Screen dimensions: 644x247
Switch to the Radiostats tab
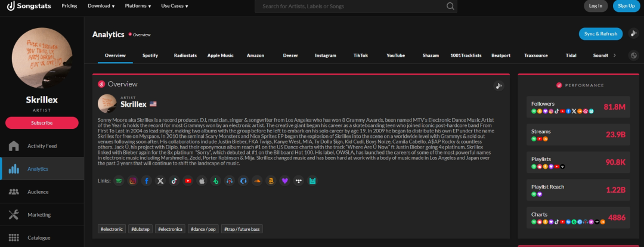(x=185, y=55)
